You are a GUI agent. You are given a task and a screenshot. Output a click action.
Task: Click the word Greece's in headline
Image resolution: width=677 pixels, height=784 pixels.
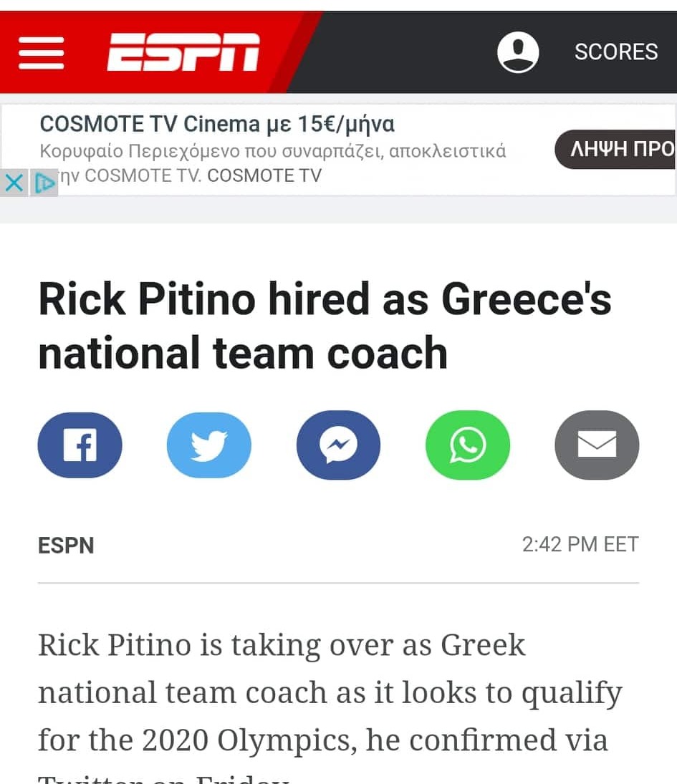(527, 299)
